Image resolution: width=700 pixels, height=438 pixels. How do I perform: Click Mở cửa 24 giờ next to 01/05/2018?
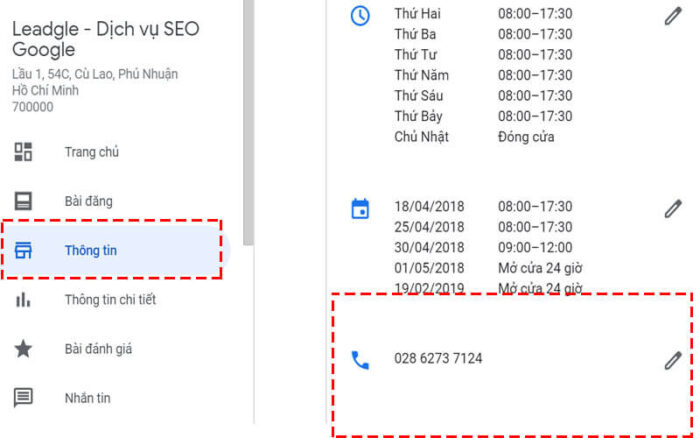tap(540, 268)
